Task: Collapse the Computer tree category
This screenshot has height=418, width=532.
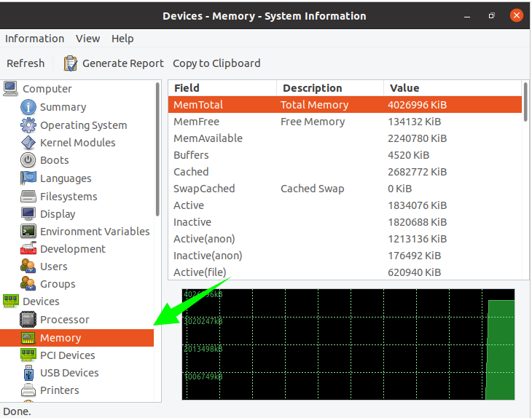Action: coord(47,89)
